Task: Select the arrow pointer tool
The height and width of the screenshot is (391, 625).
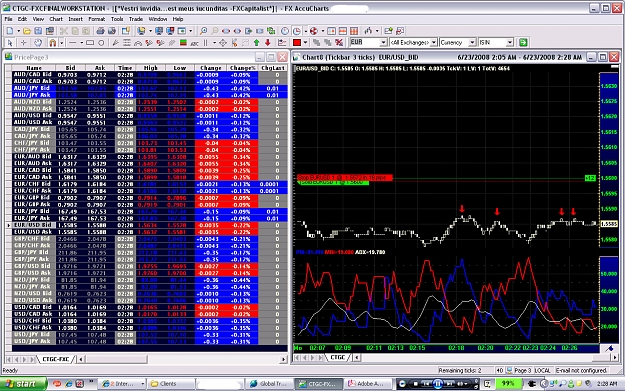Action: (10, 42)
